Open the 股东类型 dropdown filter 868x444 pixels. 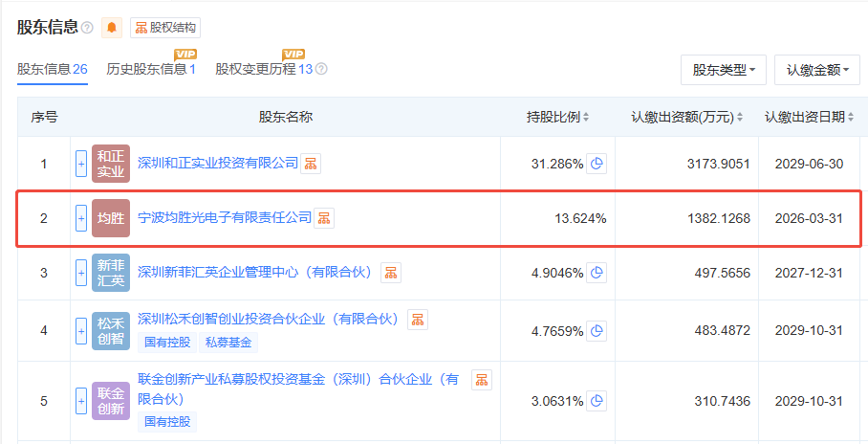point(724,70)
